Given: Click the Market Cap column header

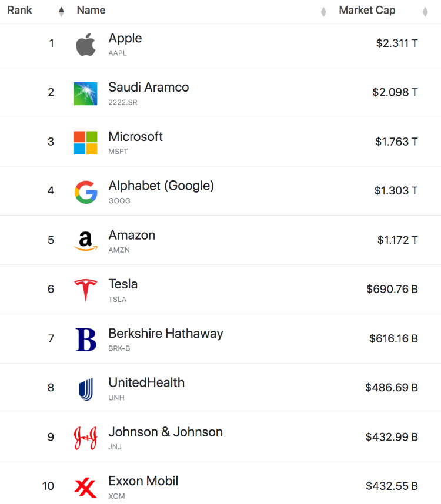Looking at the screenshot, I should click(x=367, y=11).
